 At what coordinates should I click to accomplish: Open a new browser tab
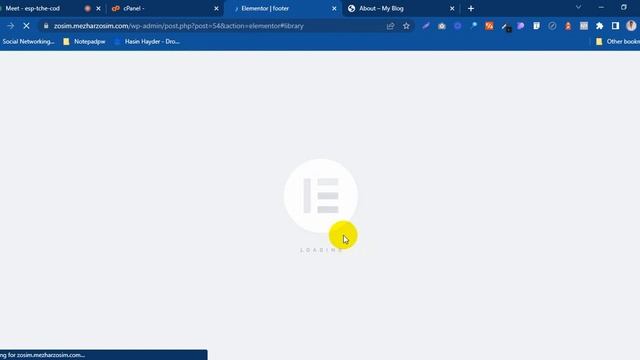coord(471,8)
